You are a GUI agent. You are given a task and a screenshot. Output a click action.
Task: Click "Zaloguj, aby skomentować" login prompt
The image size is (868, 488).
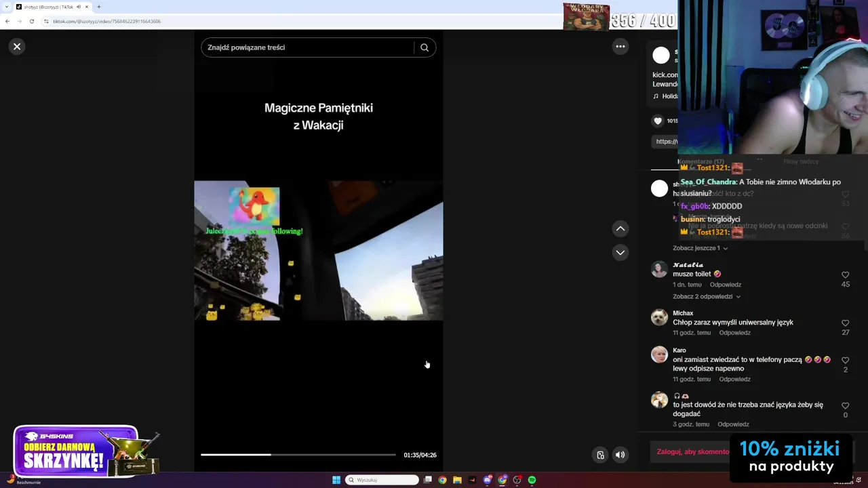tap(693, 451)
